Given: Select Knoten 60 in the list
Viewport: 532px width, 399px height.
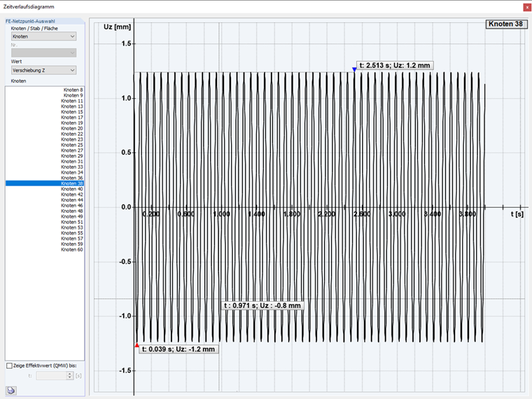Looking at the screenshot, I should click(x=44, y=249).
